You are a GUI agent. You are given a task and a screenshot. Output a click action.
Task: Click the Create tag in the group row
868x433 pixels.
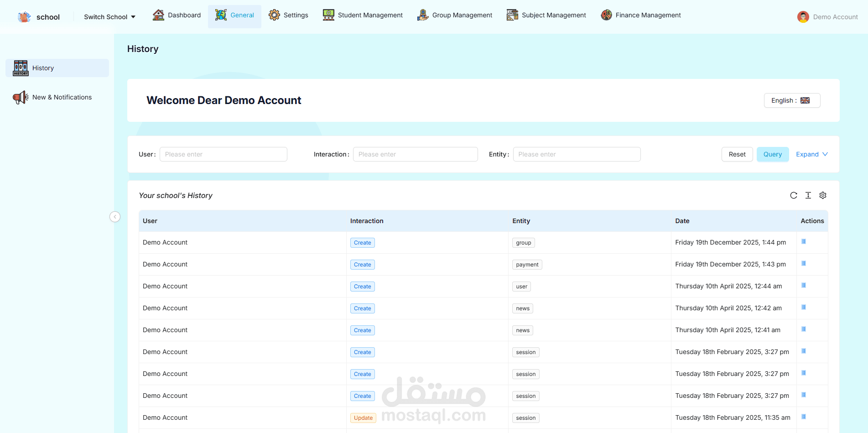363,243
